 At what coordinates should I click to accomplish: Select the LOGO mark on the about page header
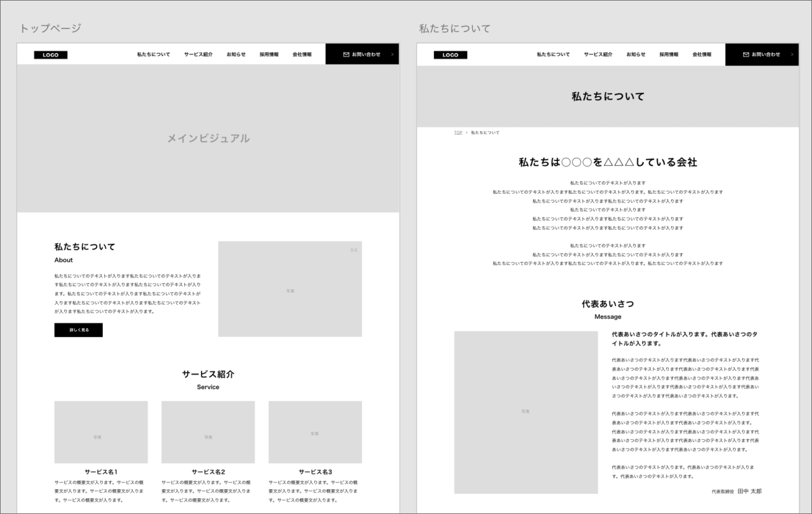451,54
